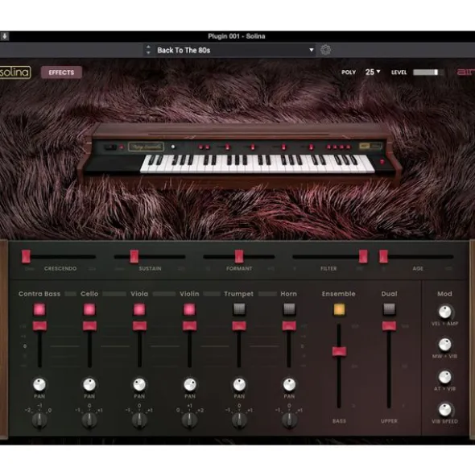The image size is (475, 476).
Task: Click the Violin Pan knob
Action: pos(190,384)
